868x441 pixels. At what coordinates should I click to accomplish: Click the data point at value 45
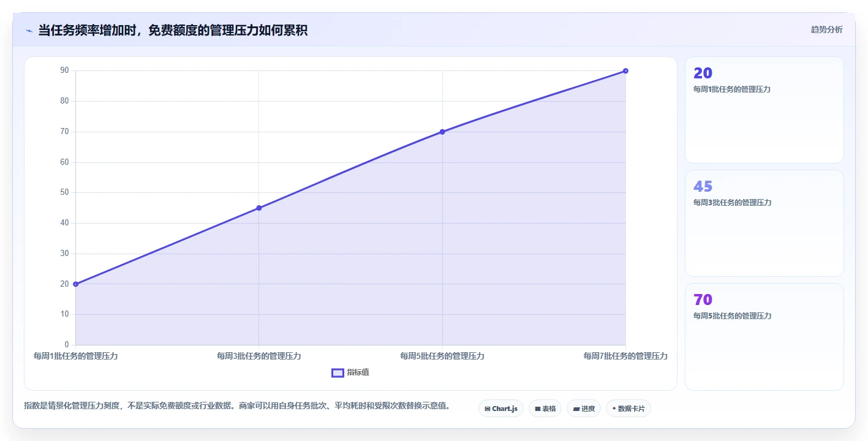tap(259, 208)
